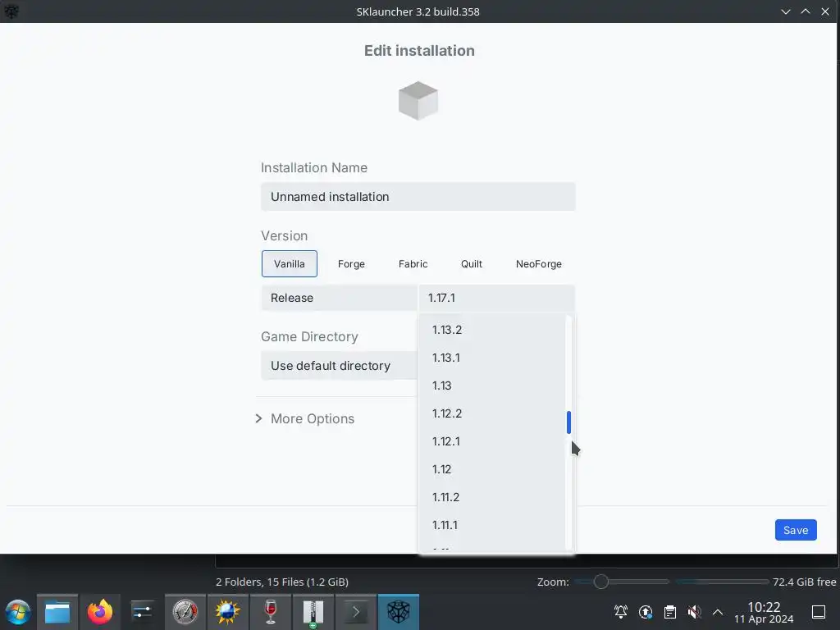
Task: Open system settings sliders icon
Action: tap(142, 612)
